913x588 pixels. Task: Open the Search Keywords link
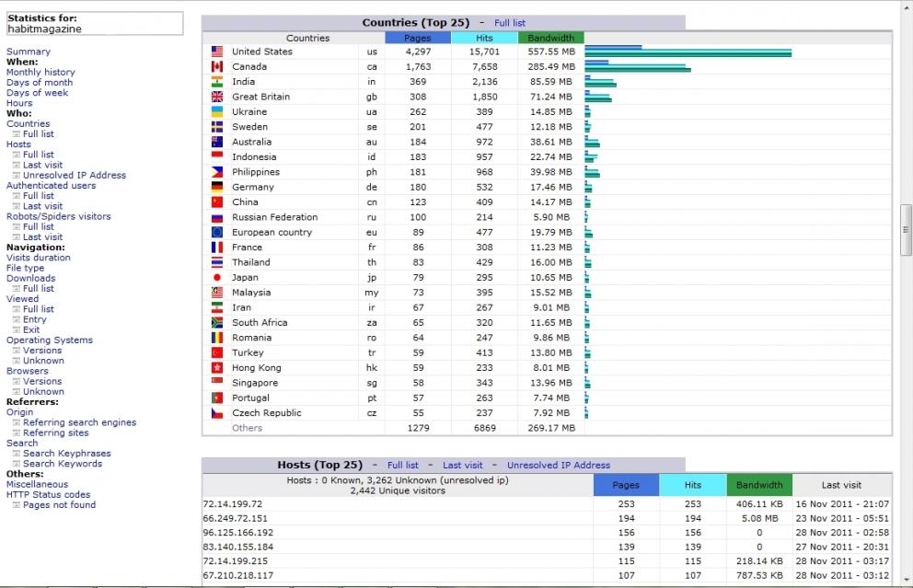coord(63,464)
